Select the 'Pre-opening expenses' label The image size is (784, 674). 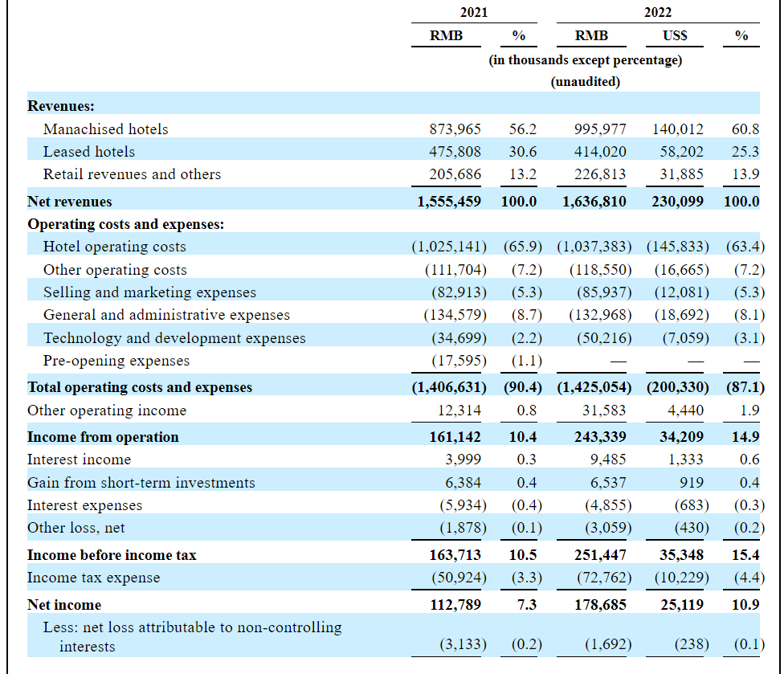(116, 361)
